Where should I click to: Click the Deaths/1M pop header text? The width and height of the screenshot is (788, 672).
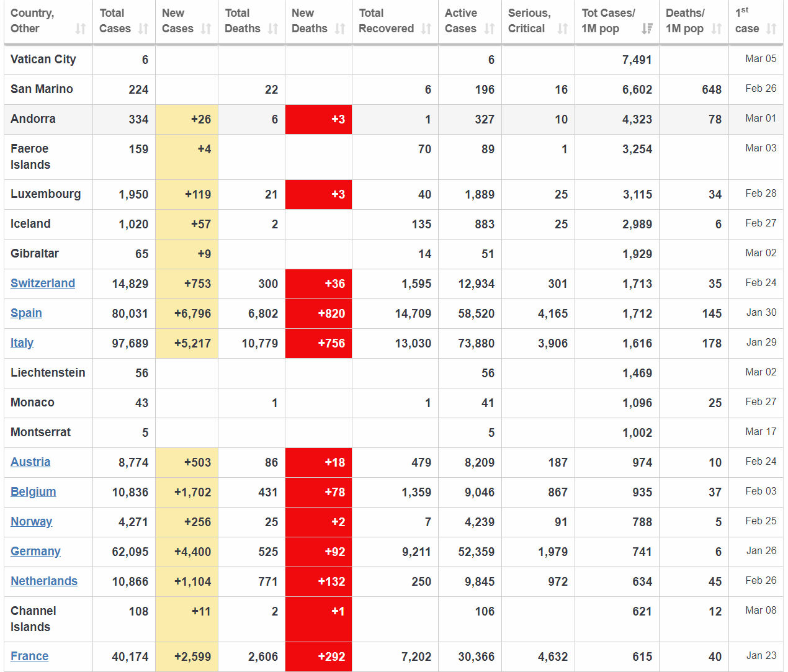coord(685,20)
